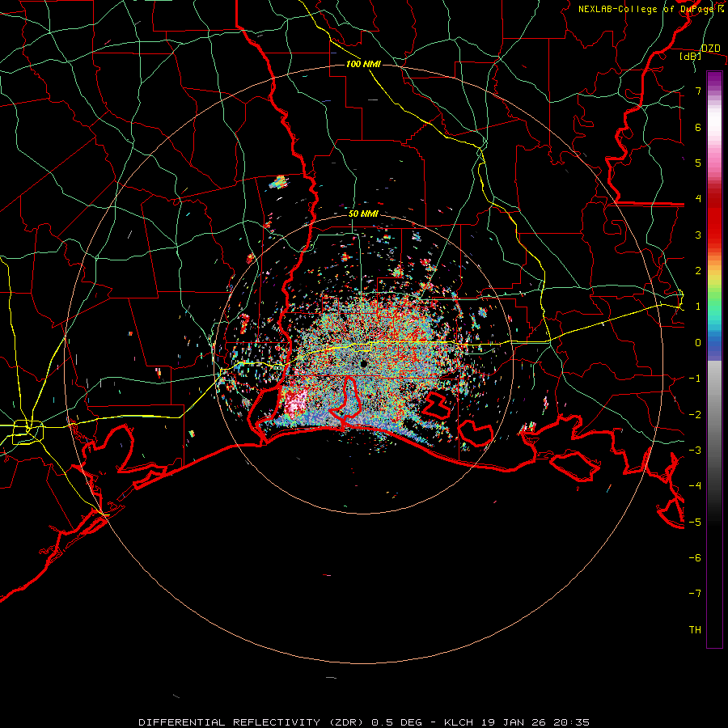Click the 2 value on color scale
Viewport: 728px width, 728px height.
[698, 271]
